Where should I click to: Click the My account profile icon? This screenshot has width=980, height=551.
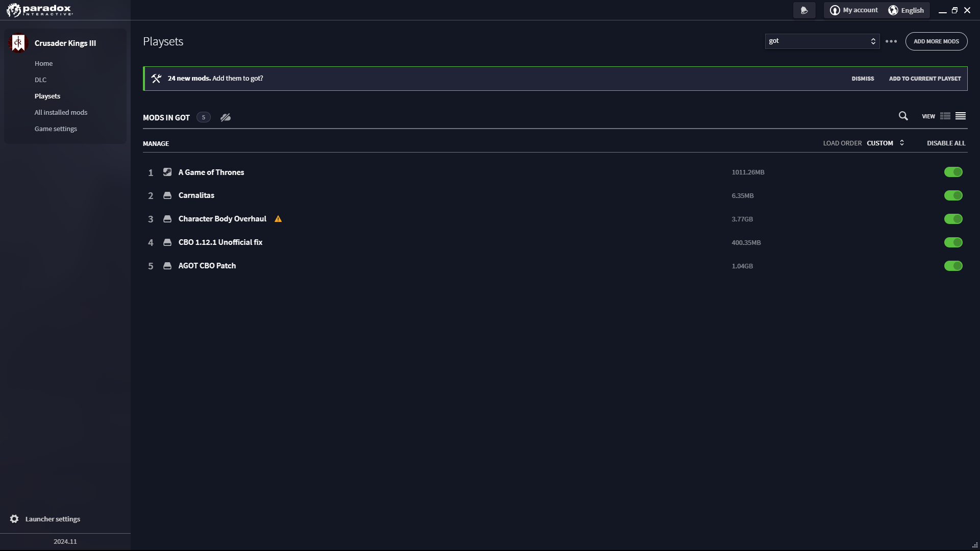click(x=835, y=10)
